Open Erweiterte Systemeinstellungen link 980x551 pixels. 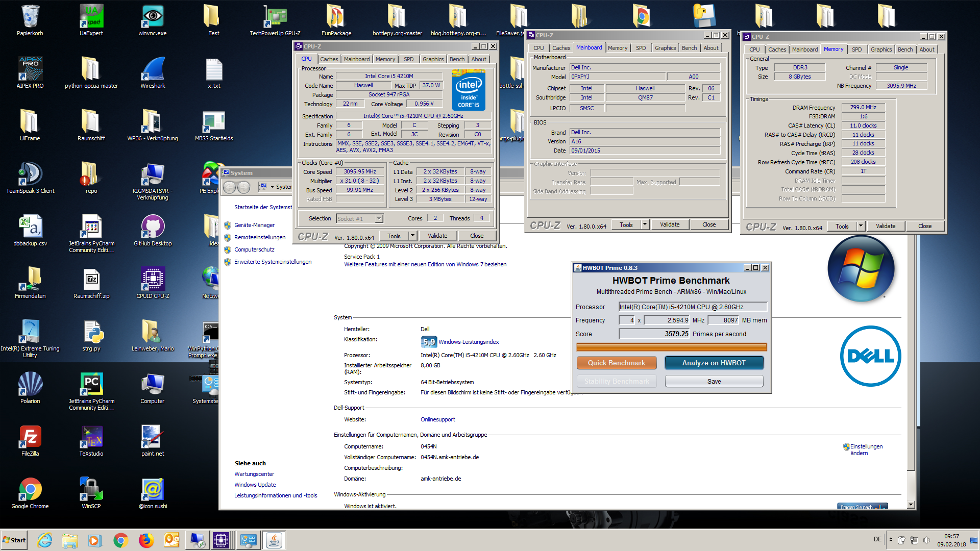tap(273, 262)
